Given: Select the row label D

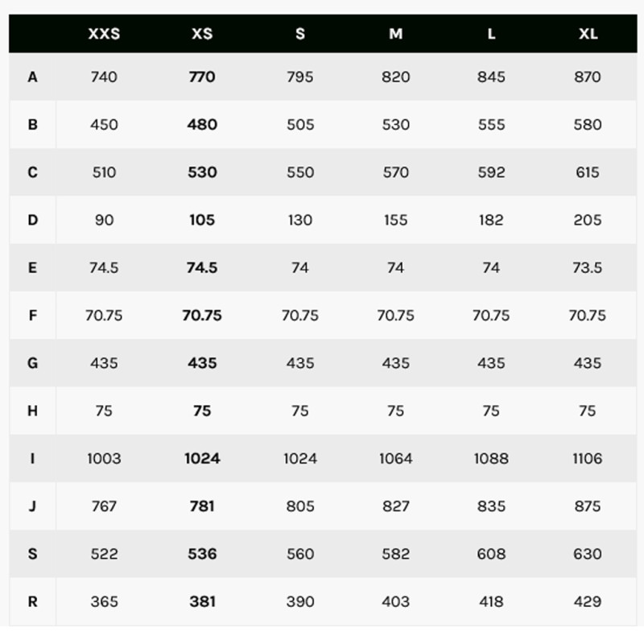Looking at the screenshot, I should 32,220.
